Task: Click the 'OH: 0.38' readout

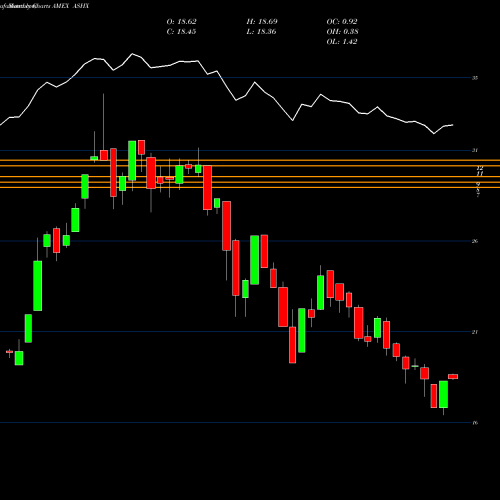Action: (342, 32)
